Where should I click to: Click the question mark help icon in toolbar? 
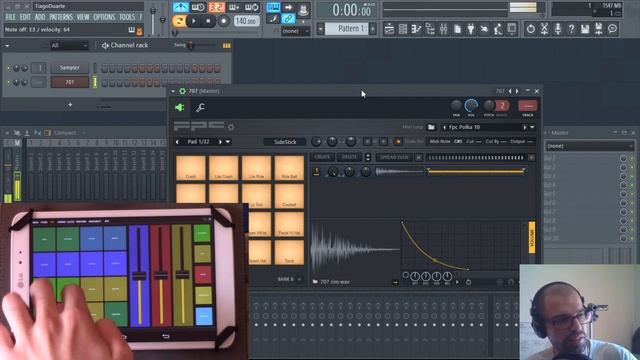coord(571,29)
